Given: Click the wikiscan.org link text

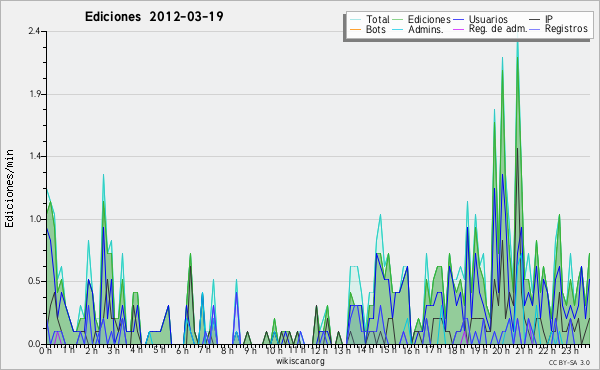Looking at the screenshot, I should [x=300, y=361].
